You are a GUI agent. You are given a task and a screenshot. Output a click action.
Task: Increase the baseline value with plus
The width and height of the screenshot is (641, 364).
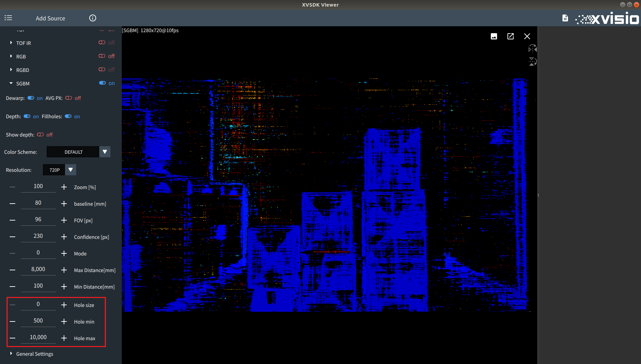tap(64, 204)
